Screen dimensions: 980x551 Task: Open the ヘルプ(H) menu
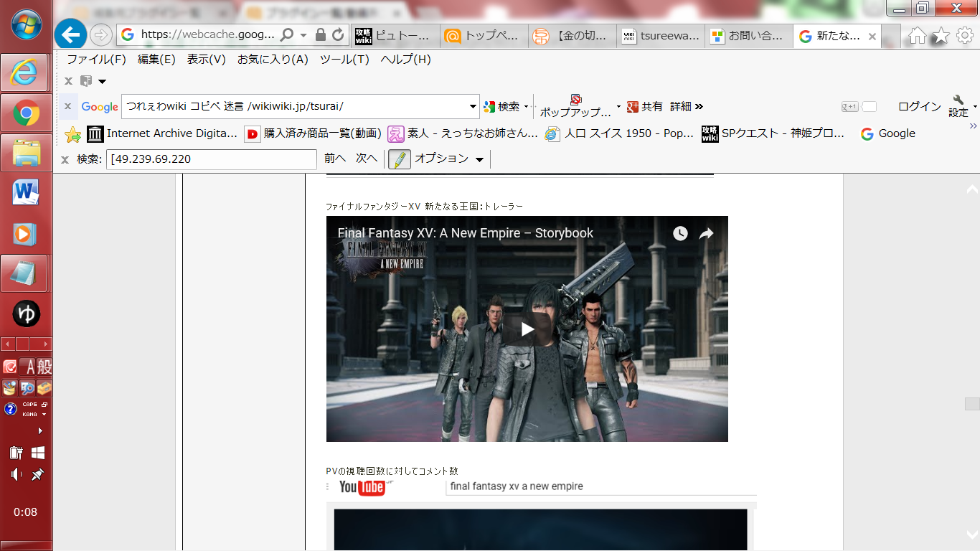pos(406,60)
